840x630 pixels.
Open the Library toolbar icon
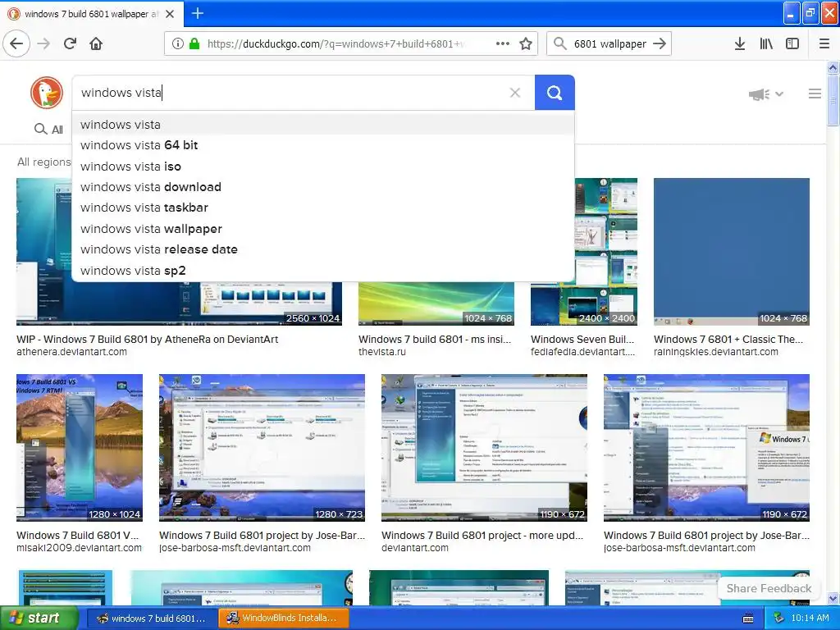[x=766, y=43]
